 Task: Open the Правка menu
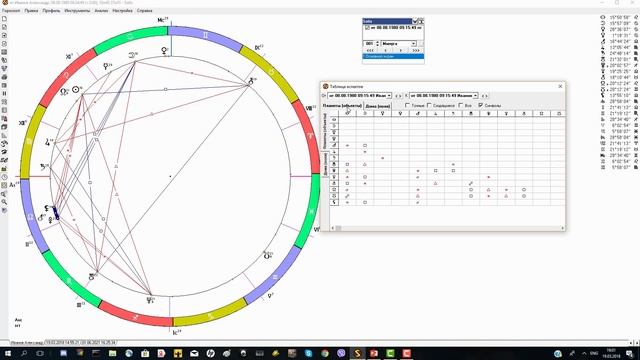click(x=31, y=11)
